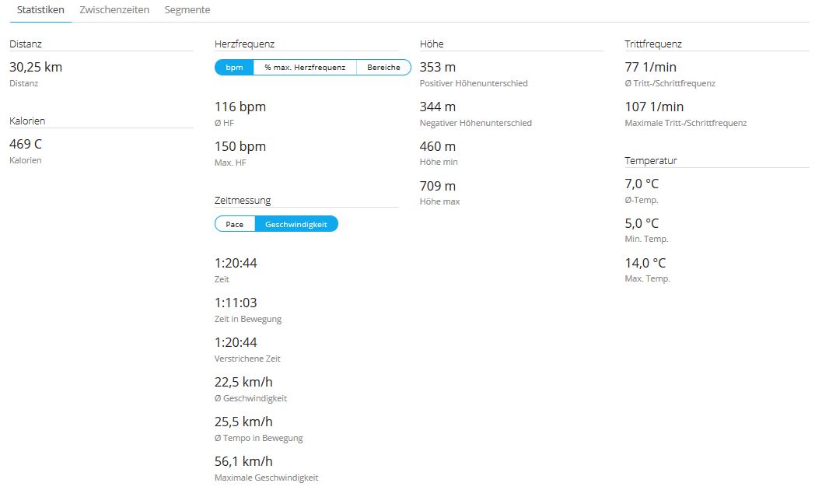Select the bpm heart rate option

pos(234,67)
